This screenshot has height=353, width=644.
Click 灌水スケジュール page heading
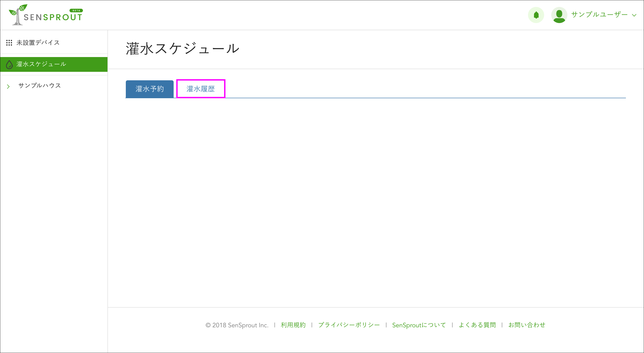click(183, 49)
